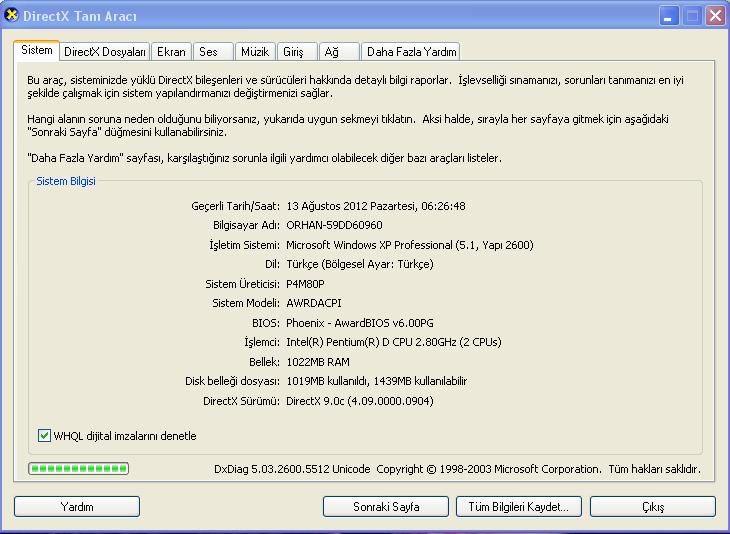Click the Çıkış button
The width and height of the screenshot is (730, 534).
[653, 507]
